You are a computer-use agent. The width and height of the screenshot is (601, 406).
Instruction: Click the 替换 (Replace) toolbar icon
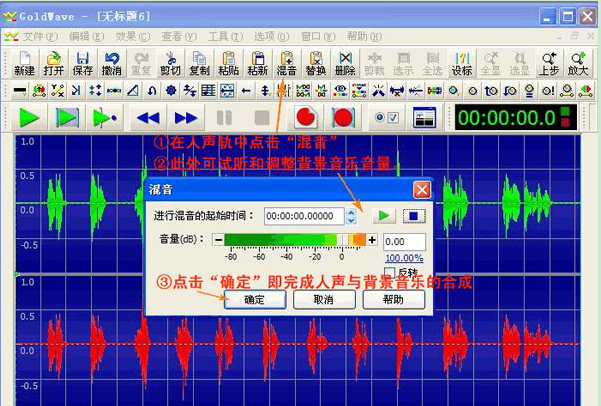(x=316, y=64)
